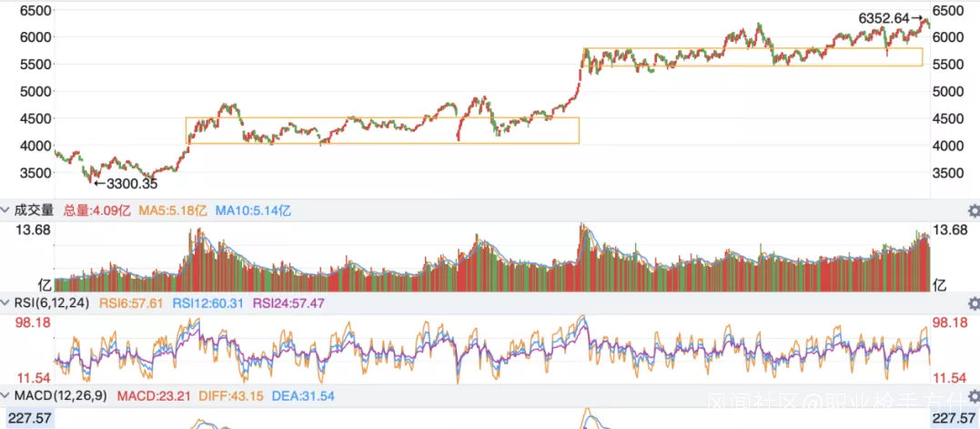Collapse the RSI(6,12,24) panel triangle

pos(5,303)
